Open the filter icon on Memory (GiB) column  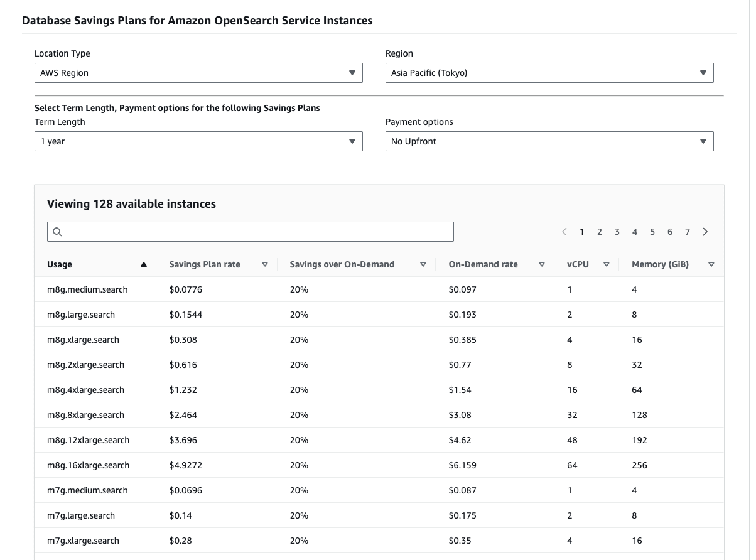click(711, 264)
